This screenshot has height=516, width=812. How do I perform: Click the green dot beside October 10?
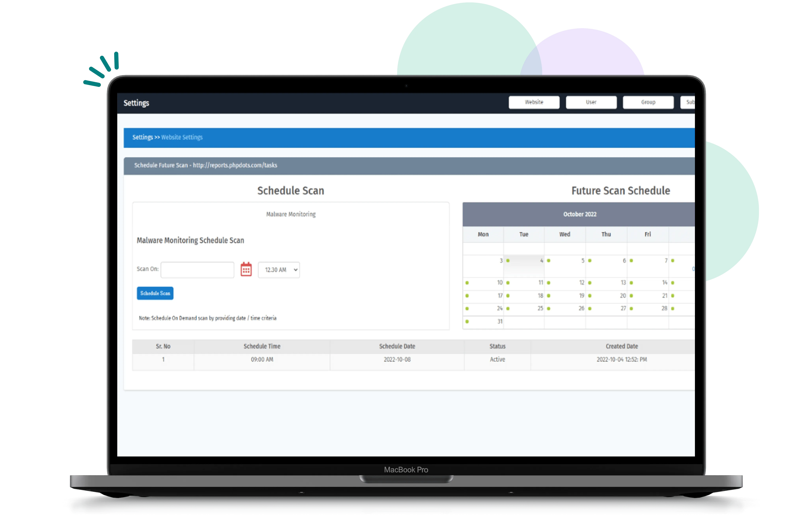(467, 283)
